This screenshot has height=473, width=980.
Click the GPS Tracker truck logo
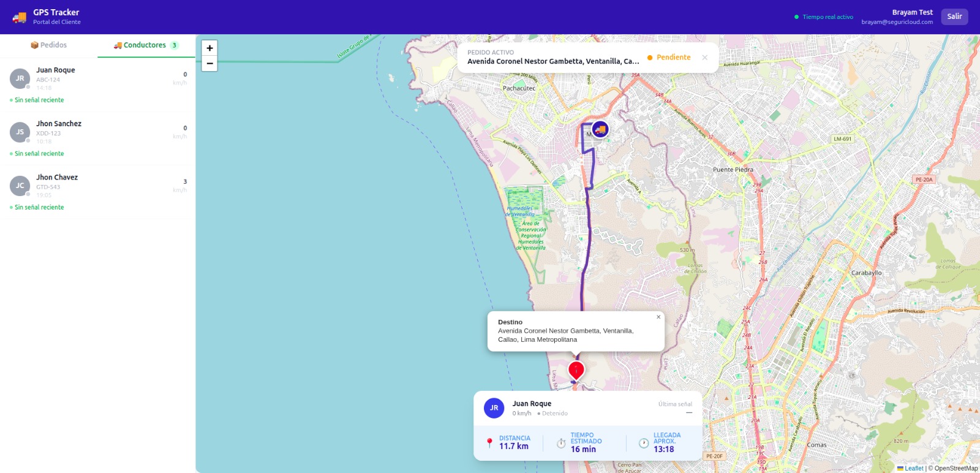(x=19, y=17)
